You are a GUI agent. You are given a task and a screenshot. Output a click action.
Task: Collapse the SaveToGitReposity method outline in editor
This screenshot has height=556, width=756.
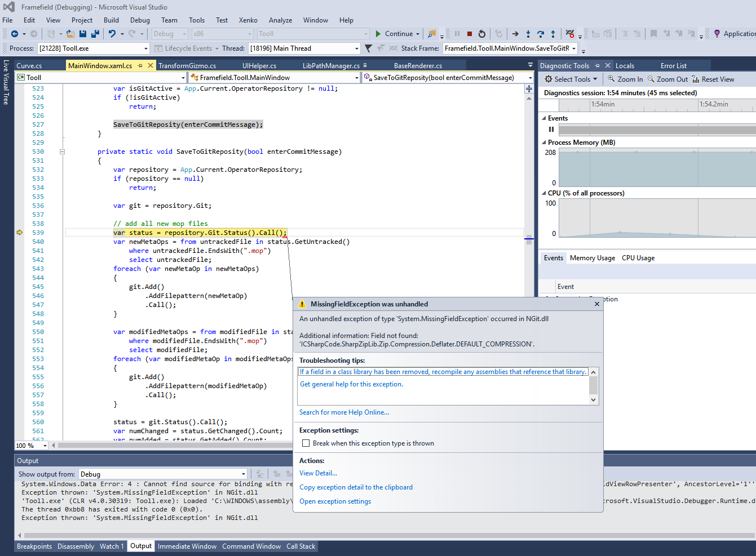[62, 152]
